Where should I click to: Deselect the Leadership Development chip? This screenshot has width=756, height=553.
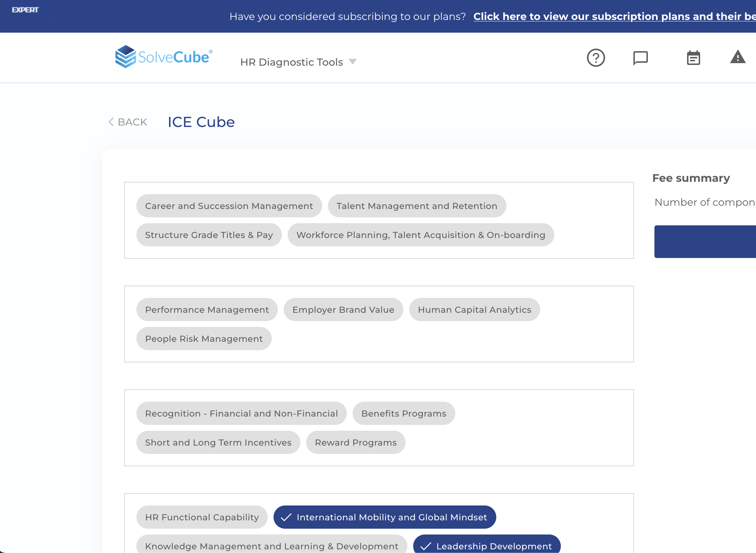pos(487,545)
